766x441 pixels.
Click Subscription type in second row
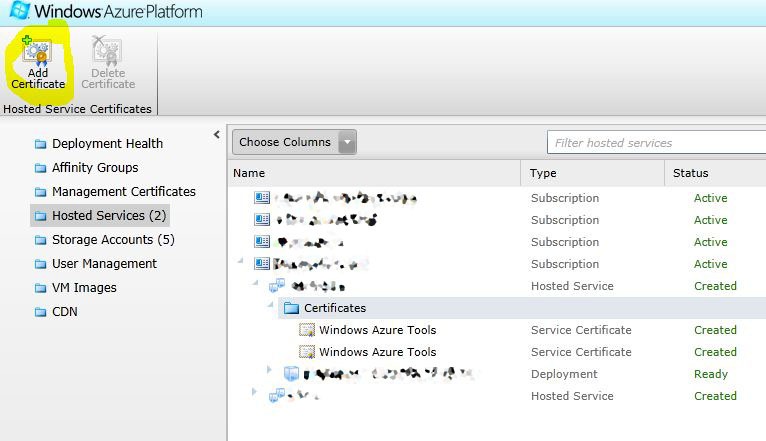point(565,220)
